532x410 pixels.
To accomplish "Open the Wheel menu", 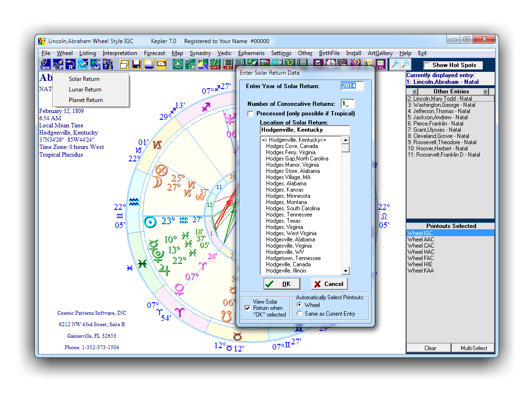I will tap(65, 53).
